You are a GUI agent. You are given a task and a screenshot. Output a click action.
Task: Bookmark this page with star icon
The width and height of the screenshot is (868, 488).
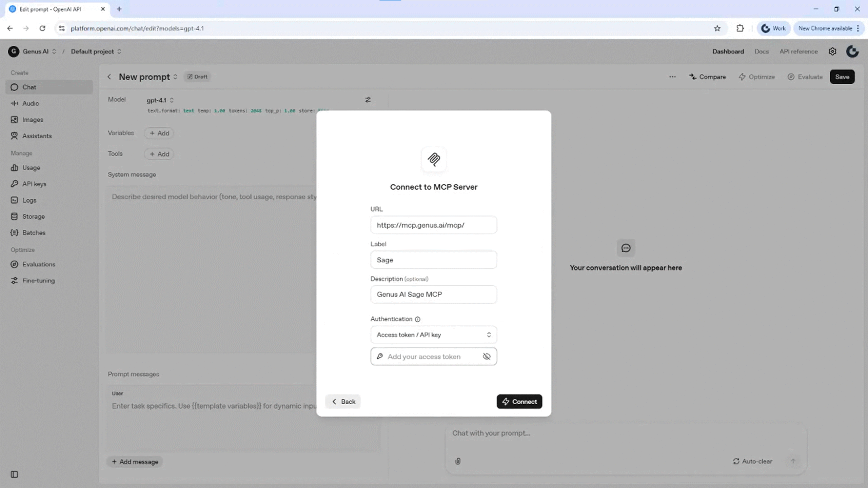(x=717, y=28)
